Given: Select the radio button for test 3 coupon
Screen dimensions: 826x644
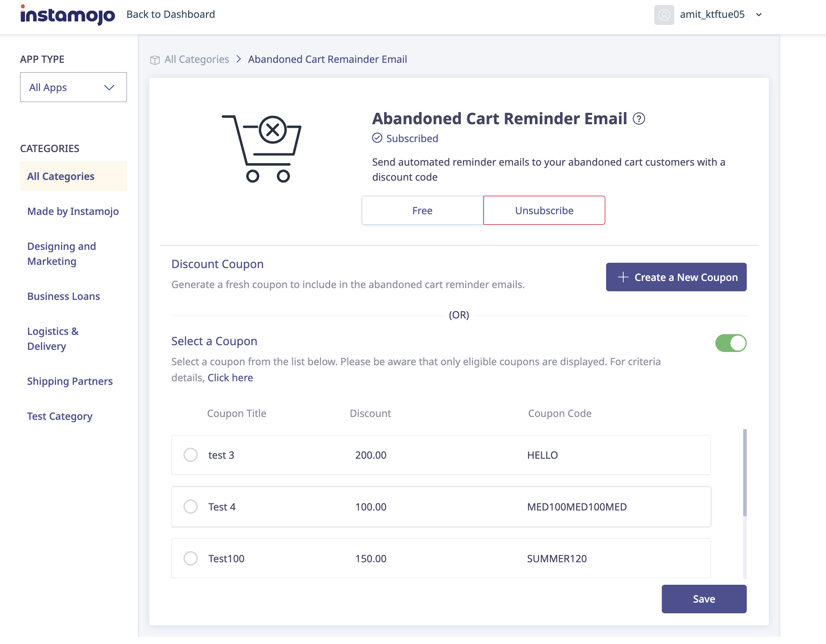Looking at the screenshot, I should click(x=191, y=455).
